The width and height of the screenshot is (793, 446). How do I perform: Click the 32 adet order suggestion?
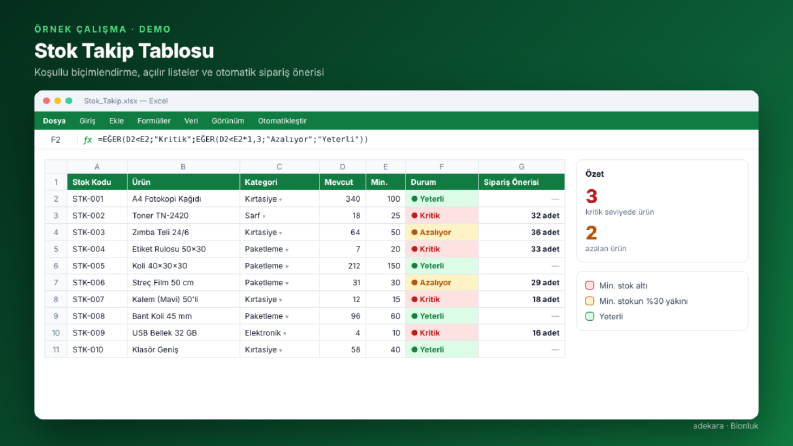tap(521, 215)
